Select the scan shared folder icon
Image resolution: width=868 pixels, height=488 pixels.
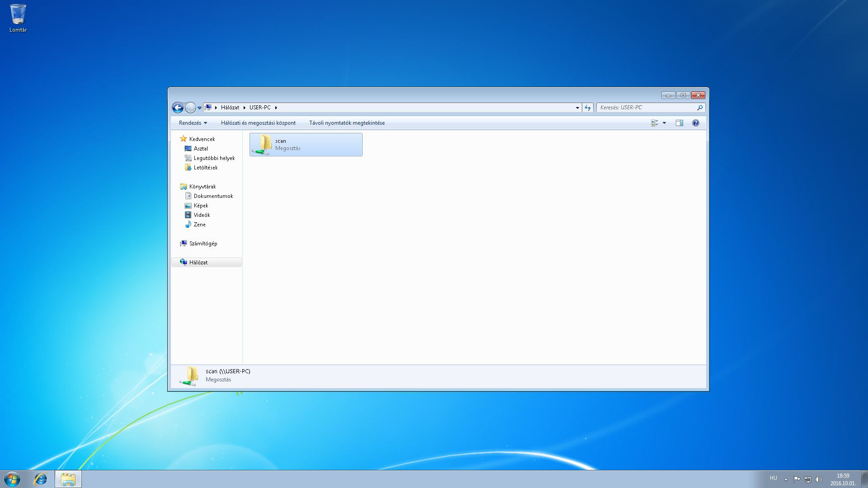262,145
